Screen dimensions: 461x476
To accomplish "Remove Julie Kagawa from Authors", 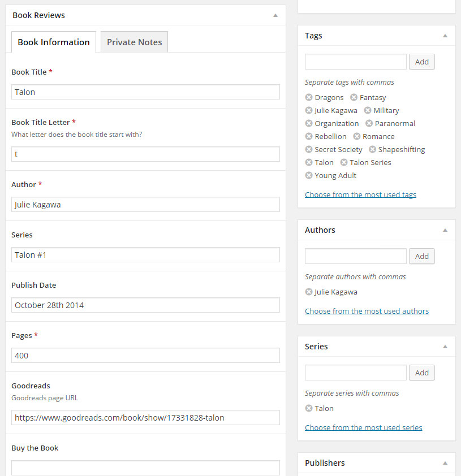I will pos(309,292).
